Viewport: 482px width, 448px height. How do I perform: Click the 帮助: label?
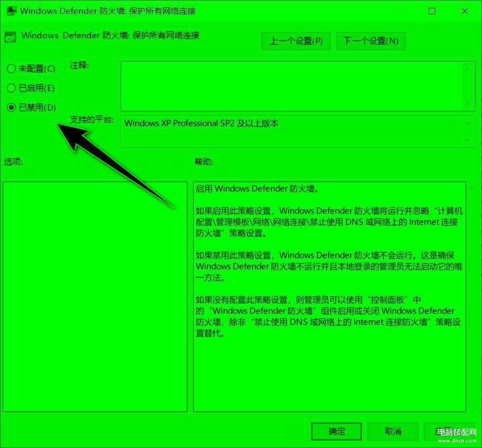pos(204,162)
